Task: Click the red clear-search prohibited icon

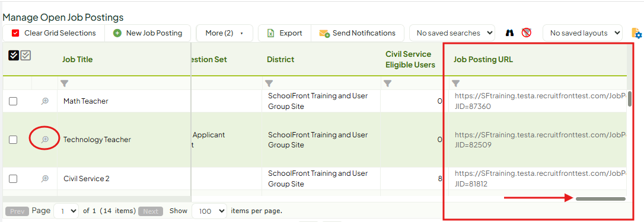Action: 527,33
